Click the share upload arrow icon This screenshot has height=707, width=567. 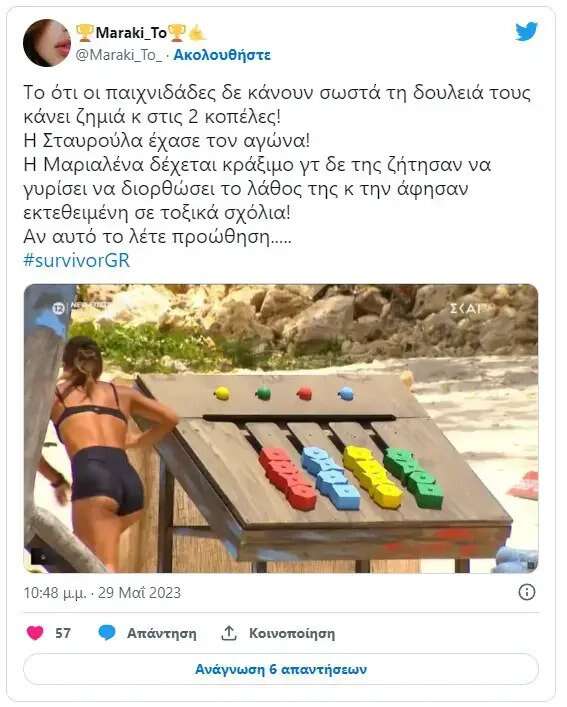(229, 633)
